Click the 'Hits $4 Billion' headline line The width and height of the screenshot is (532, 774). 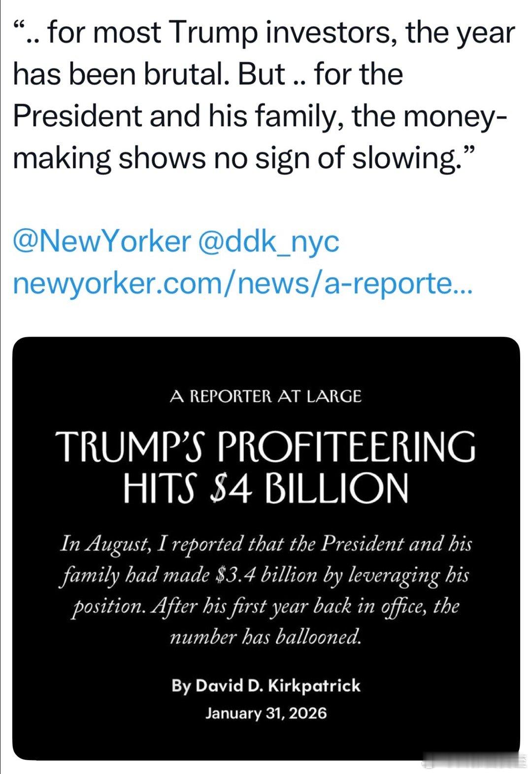coord(266,488)
